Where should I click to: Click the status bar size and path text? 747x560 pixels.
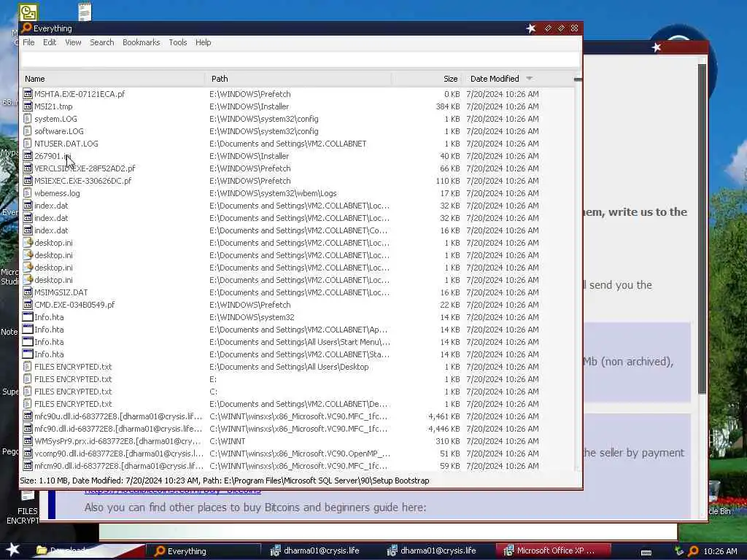click(x=225, y=481)
